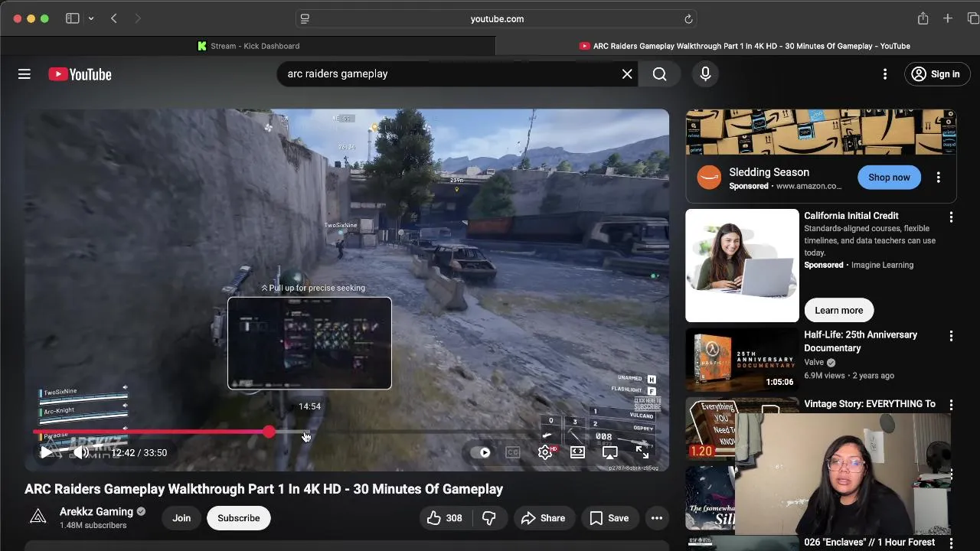Open the Arekkz Gaming channel name

coord(96,511)
